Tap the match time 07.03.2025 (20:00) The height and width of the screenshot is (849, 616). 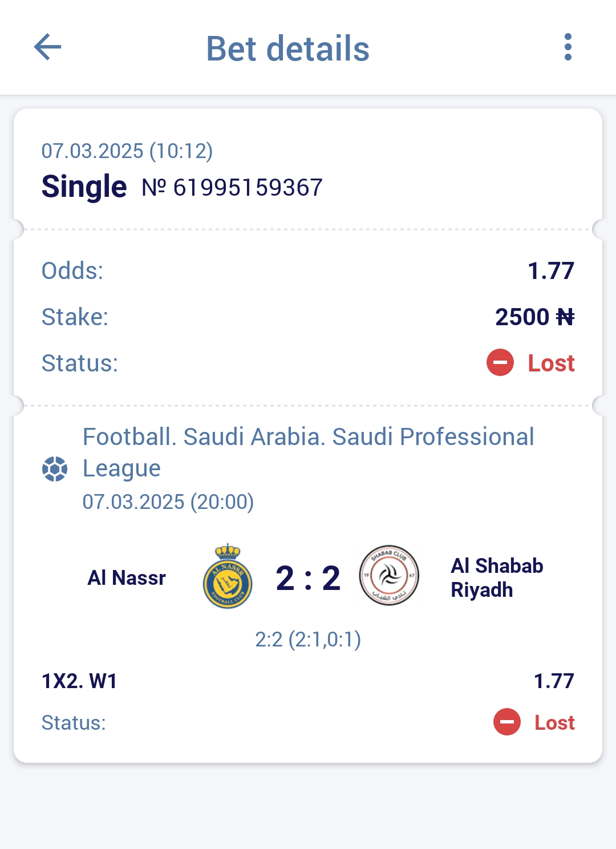click(x=168, y=502)
